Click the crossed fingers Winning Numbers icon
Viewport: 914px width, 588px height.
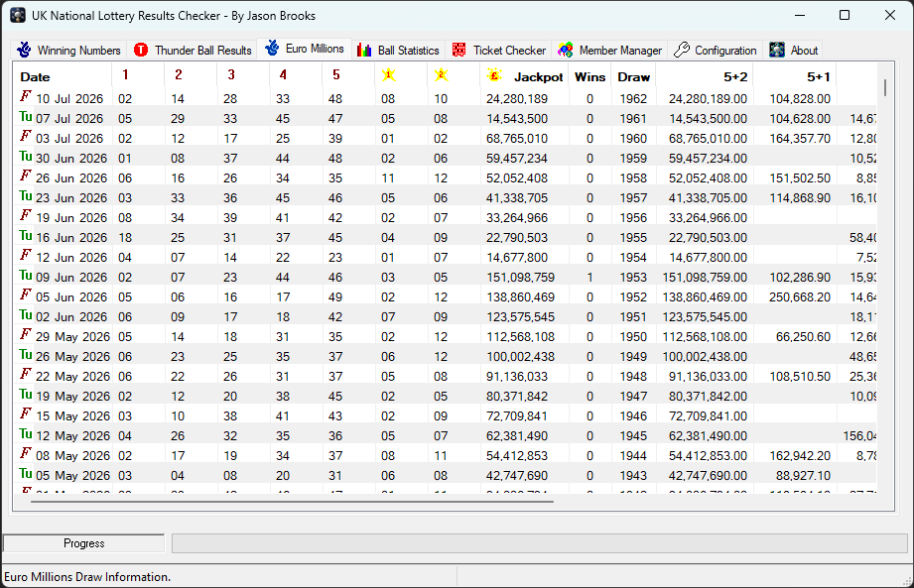point(24,50)
